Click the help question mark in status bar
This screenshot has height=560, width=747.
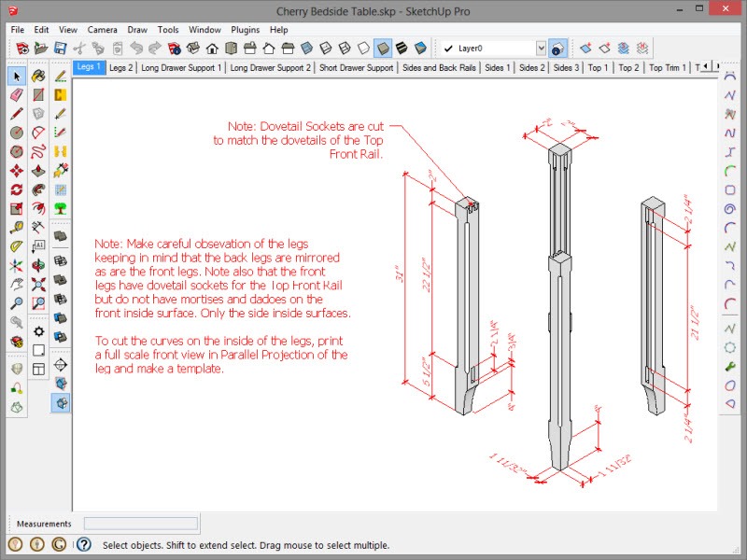pos(83,544)
